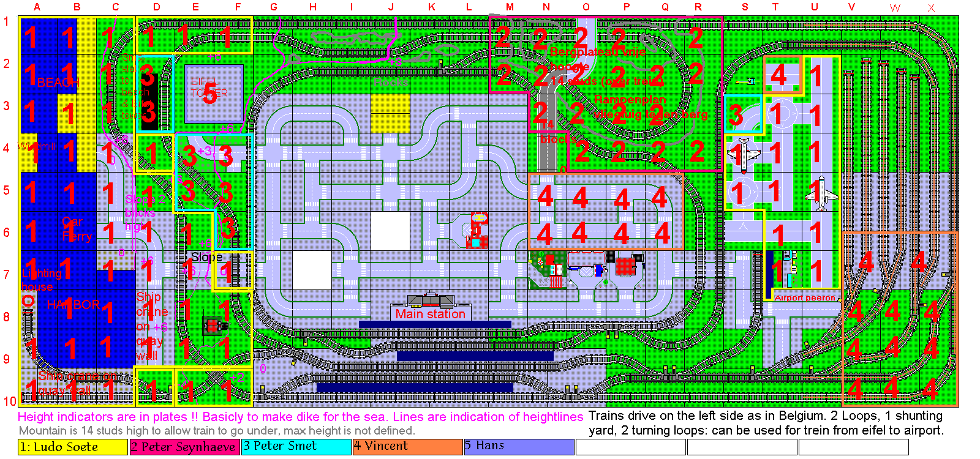
Task: Select the blue platform bar at row 10
Action: pyautogui.click(x=415, y=387)
